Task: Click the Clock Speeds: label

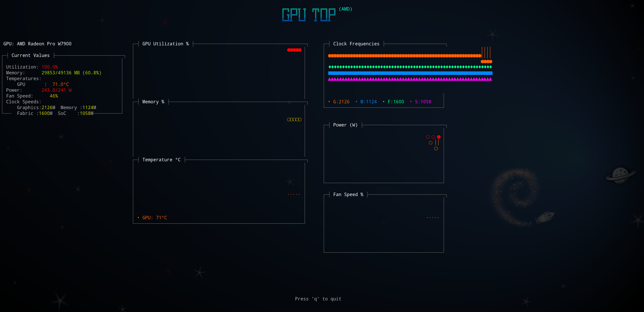Action: point(24,102)
